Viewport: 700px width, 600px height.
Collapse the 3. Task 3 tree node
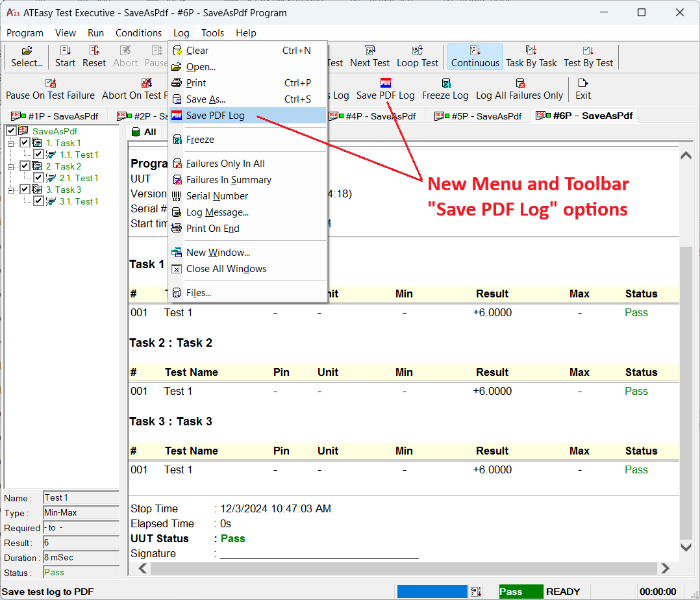tap(10, 190)
